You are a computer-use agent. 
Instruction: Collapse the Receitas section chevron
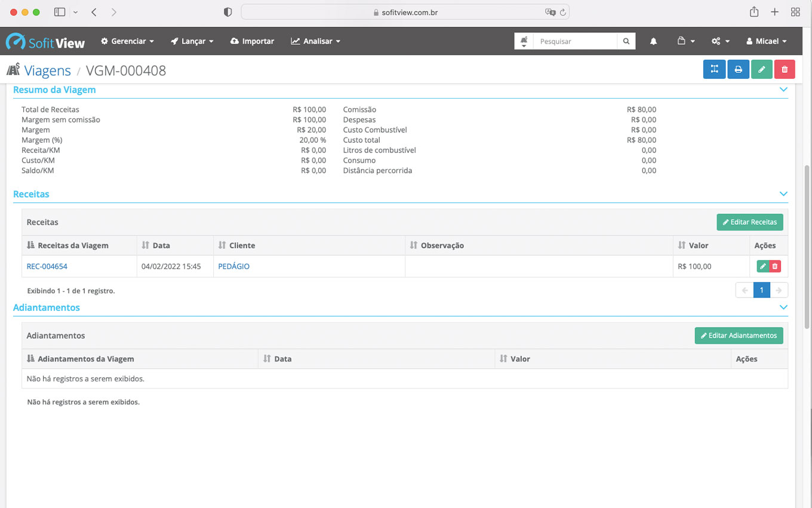[x=783, y=194]
